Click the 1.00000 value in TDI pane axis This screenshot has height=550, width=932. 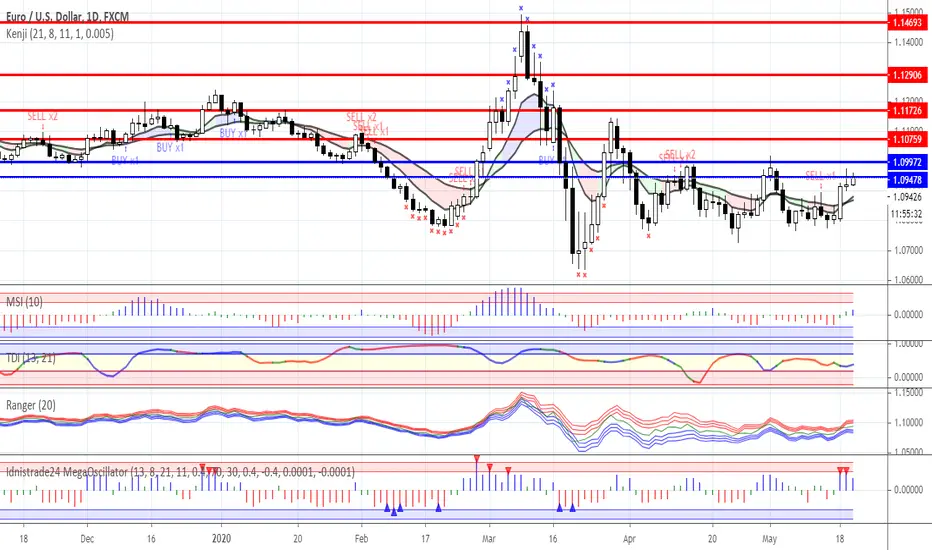pos(908,344)
